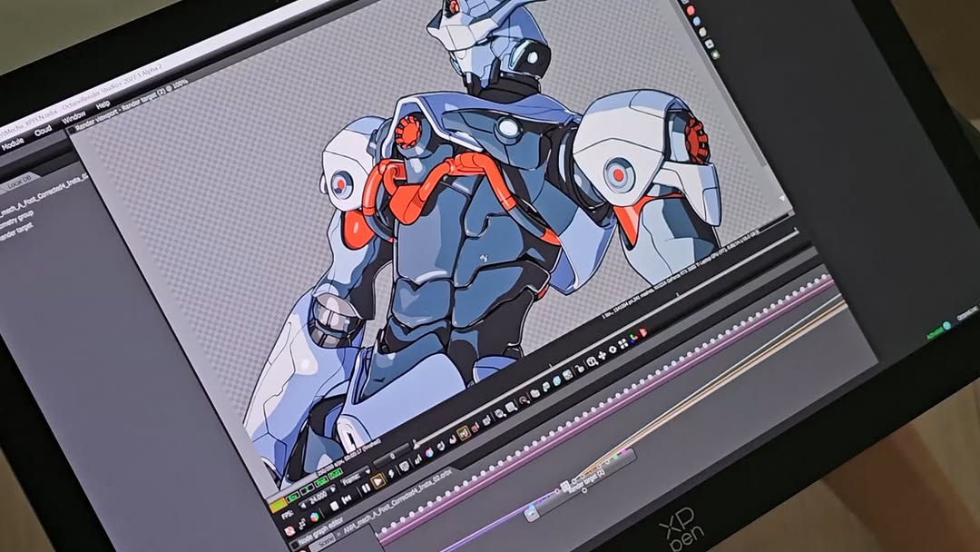Click the highlighted Play button
980x552 pixels.
click(x=377, y=482)
